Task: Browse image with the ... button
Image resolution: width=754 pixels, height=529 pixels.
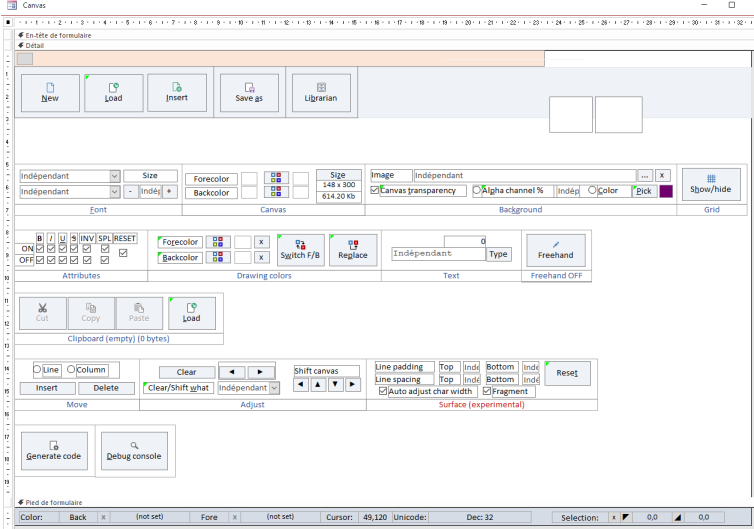Action: 645,176
